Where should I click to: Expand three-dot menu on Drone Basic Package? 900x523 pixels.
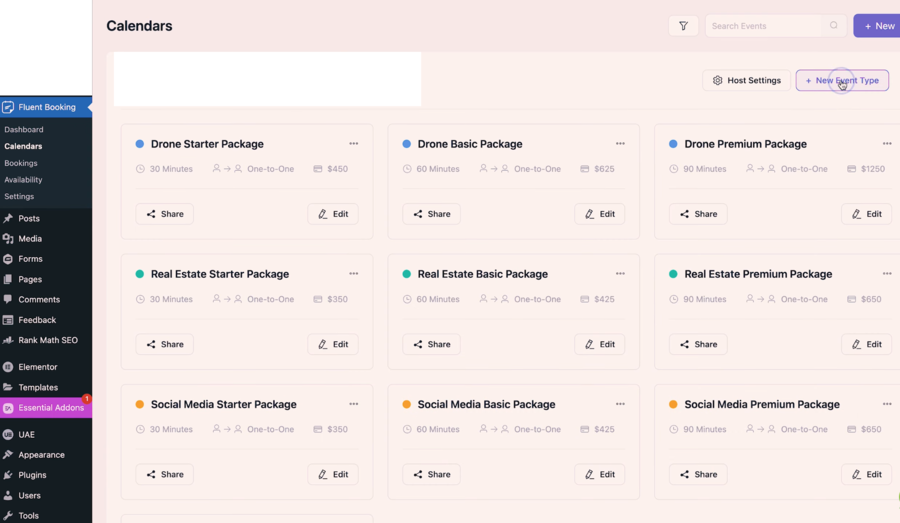pos(620,144)
